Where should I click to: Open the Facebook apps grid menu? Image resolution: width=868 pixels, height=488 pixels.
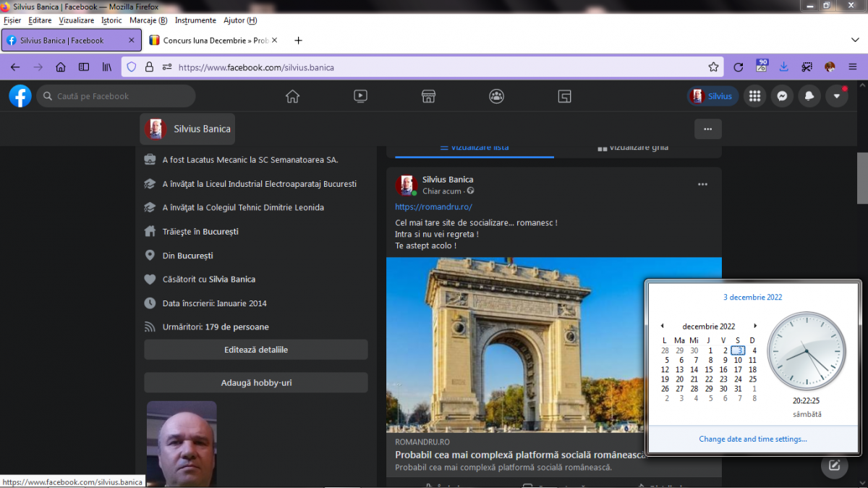coord(754,96)
